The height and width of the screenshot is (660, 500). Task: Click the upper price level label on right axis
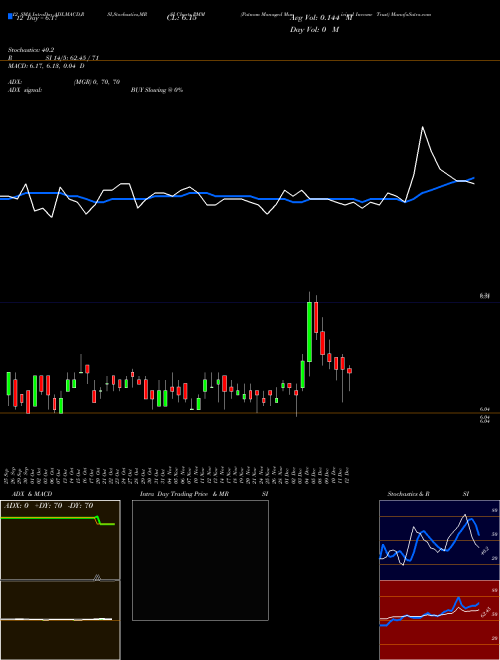click(x=485, y=296)
